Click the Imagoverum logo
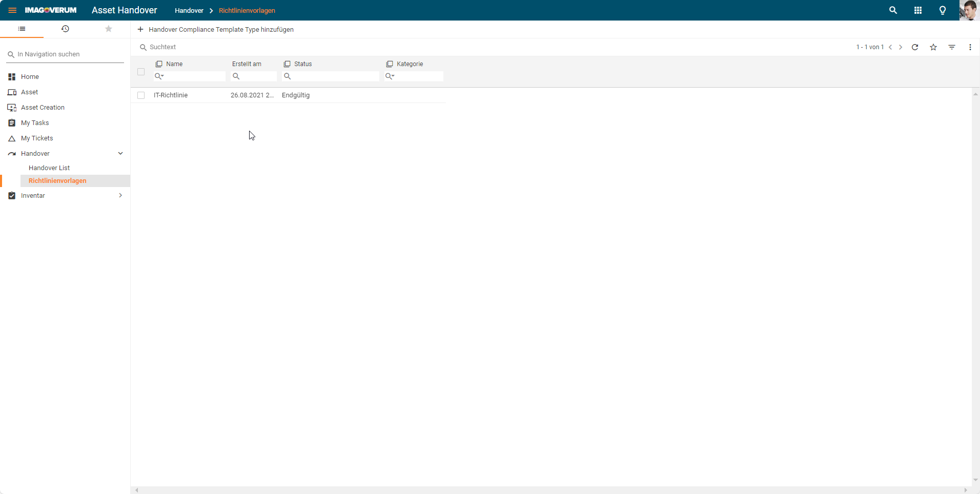This screenshot has height=494, width=980. [51, 10]
